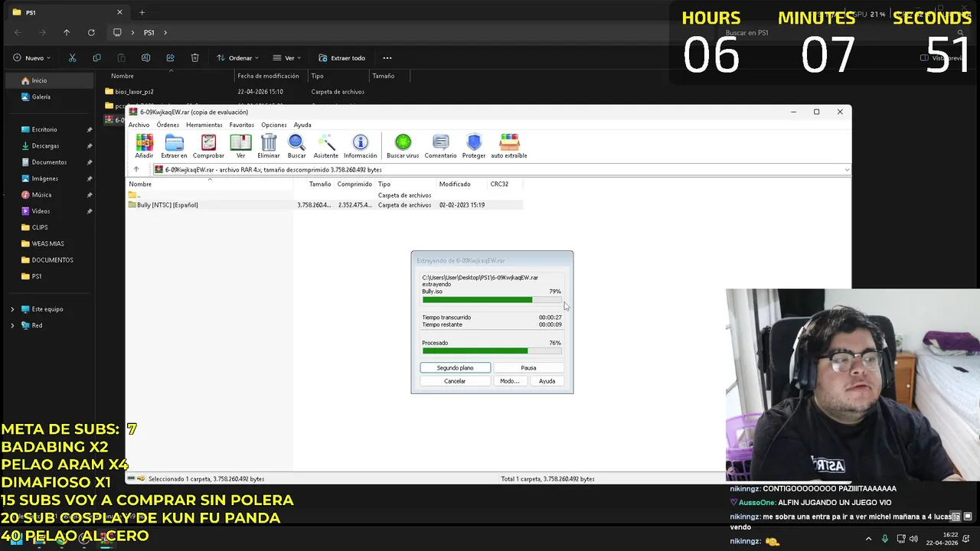Open the Ordenar dropdown menu
The width and height of the screenshot is (980, 551).
pos(237,57)
